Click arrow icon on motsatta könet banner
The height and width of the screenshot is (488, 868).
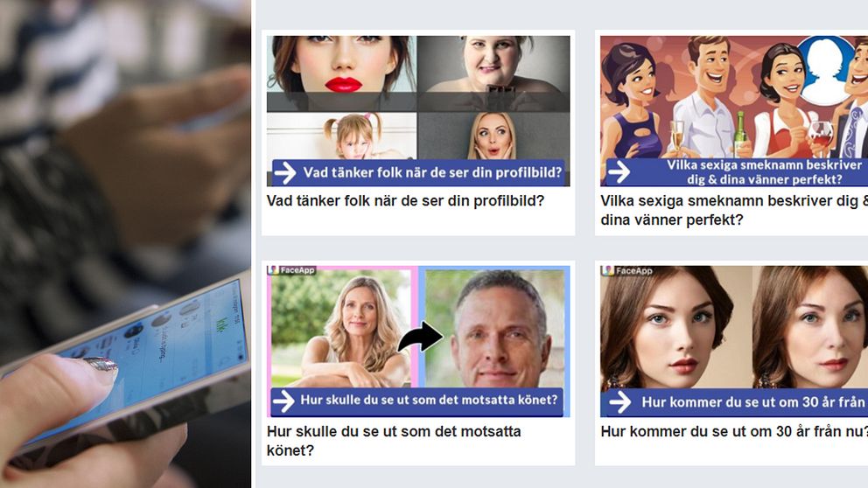pos(283,401)
